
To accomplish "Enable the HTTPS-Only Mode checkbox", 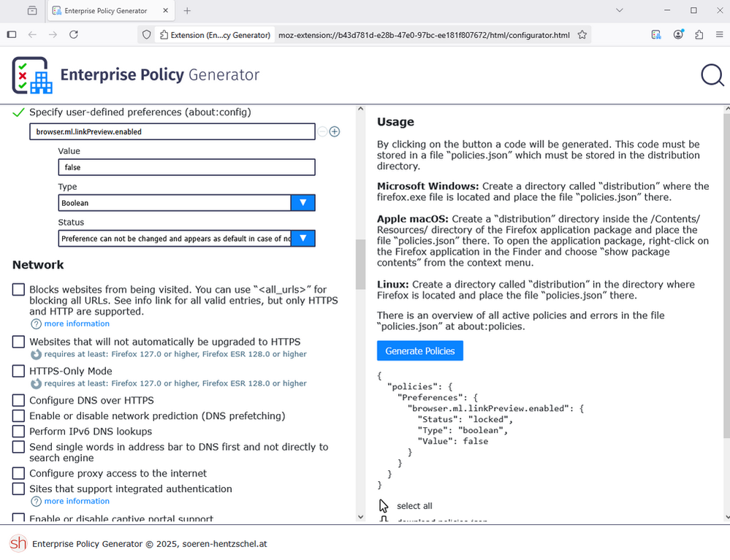I will point(19,372).
